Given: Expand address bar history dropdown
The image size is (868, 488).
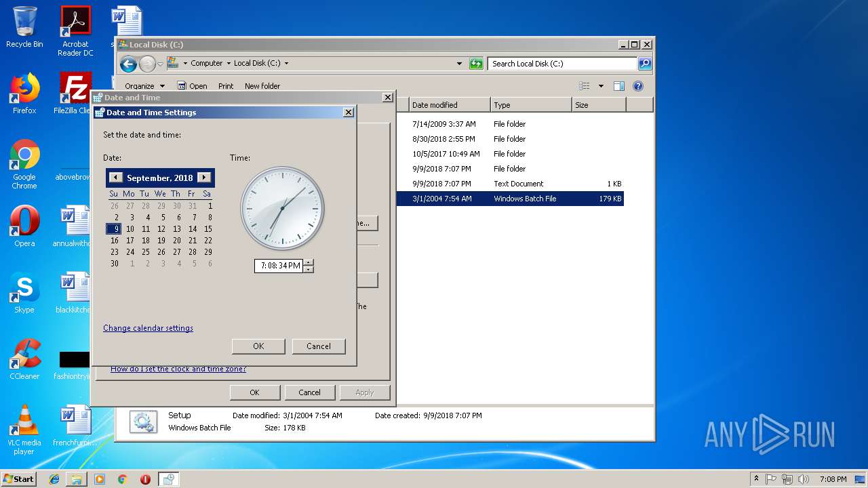Looking at the screenshot, I should 460,64.
